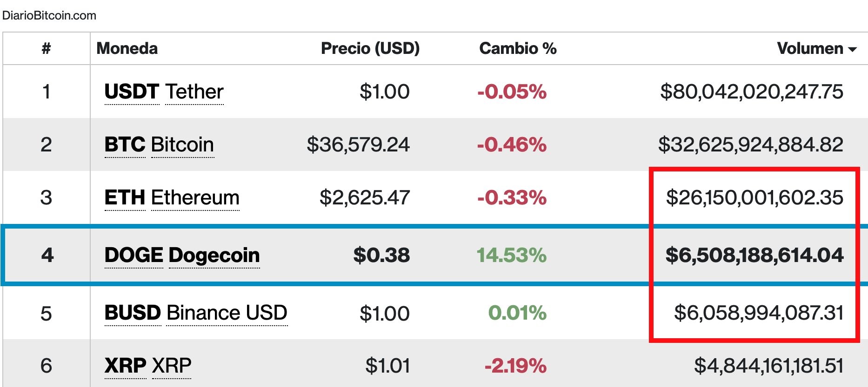Open the DOGE ticker link
The image size is (868, 387).
click(134, 255)
